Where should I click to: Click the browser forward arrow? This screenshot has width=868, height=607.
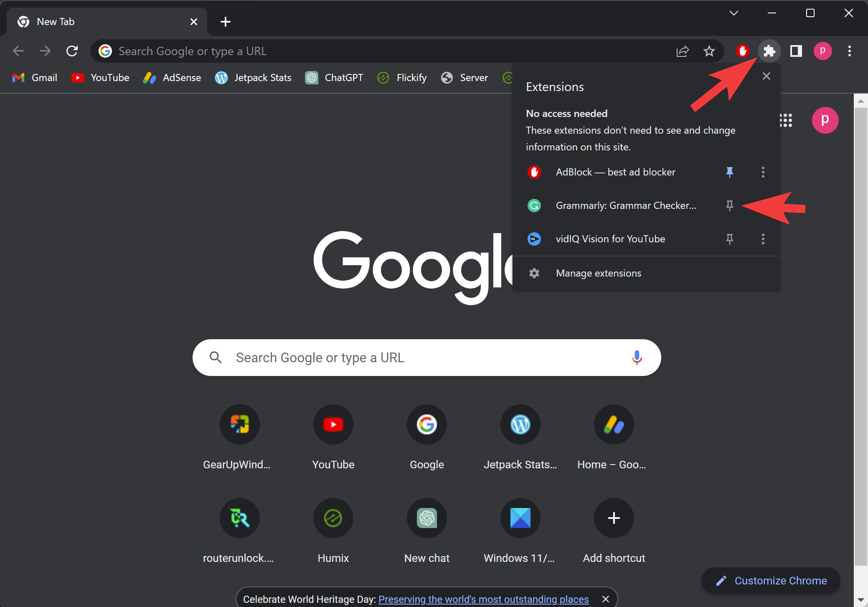(45, 51)
